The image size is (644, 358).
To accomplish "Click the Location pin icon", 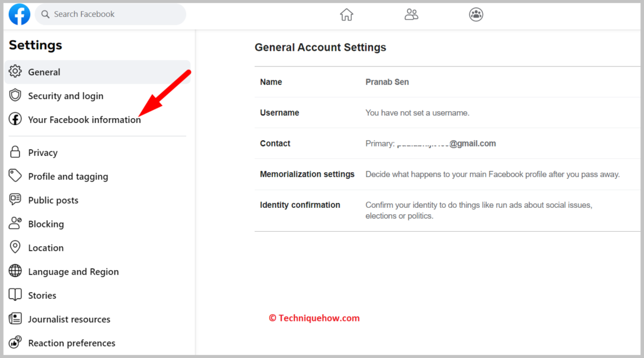I will click(x=15, y=247).
